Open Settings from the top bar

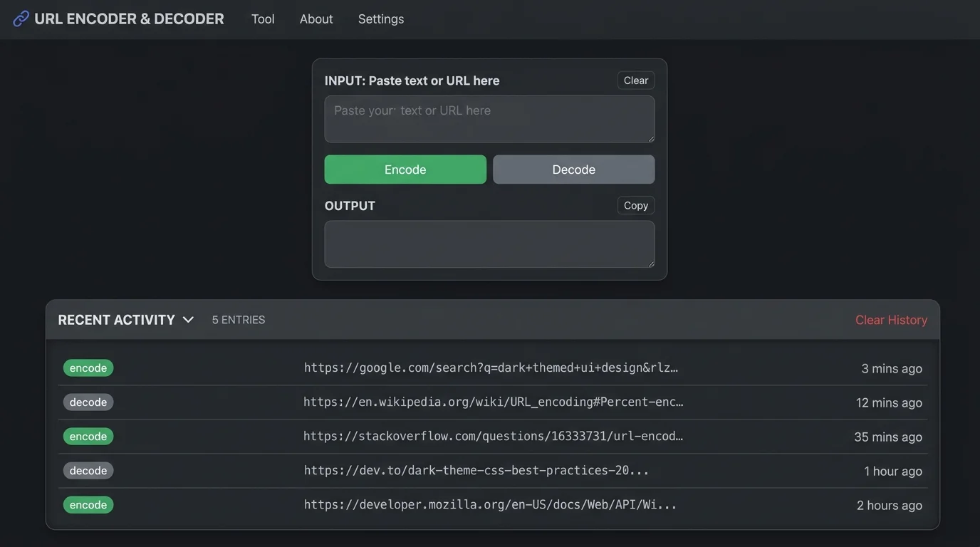click(380, 19)
